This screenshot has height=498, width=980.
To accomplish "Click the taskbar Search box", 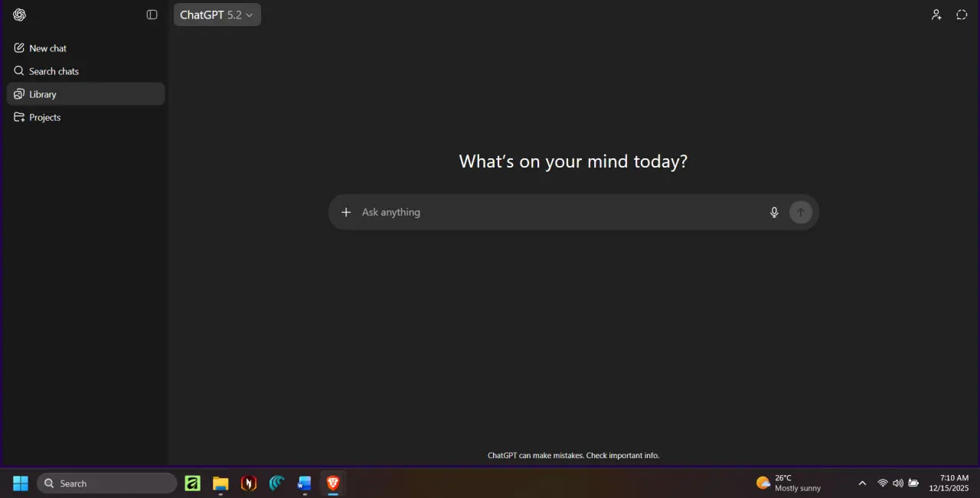I will (107, 483).
